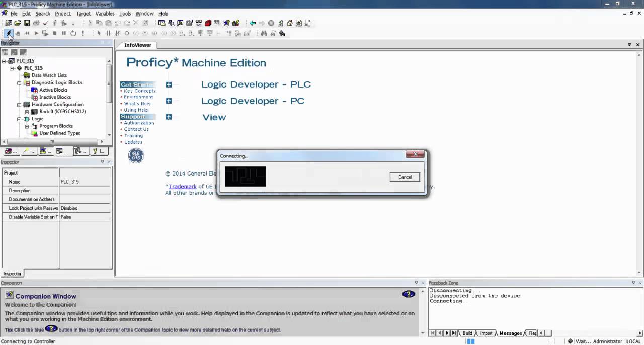
Task: Pin the Inspector panel
Action: [102, 161]
